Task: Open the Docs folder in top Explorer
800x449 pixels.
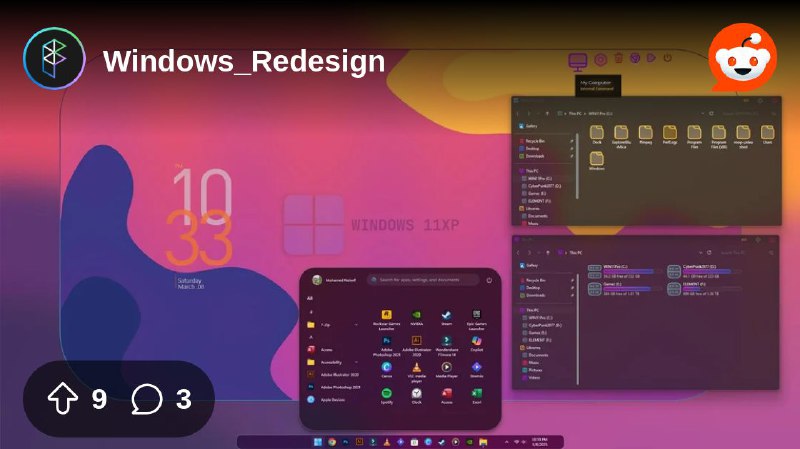Action: click(x=596, y=135)
